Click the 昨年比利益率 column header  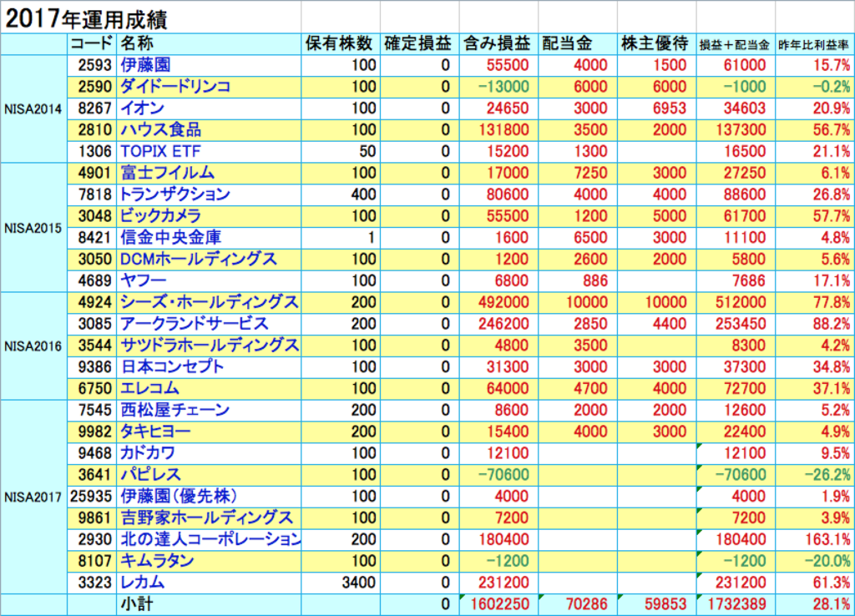tap(813, 45)
